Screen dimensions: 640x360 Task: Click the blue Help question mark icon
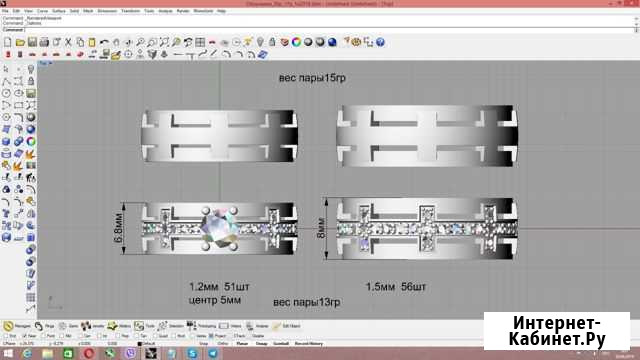pos(380,42)
